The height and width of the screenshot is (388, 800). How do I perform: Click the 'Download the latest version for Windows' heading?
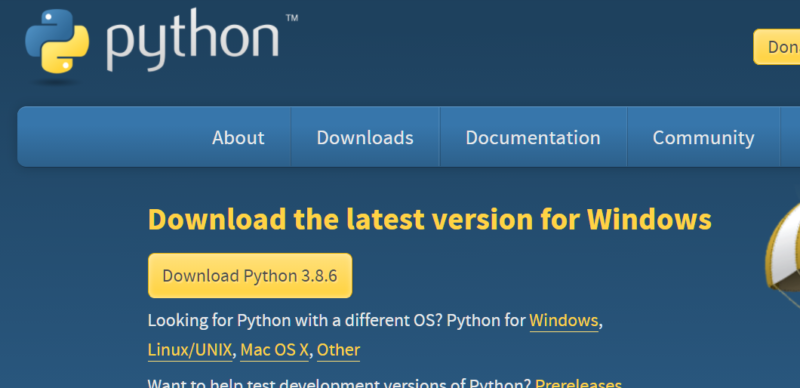(430, 220)
